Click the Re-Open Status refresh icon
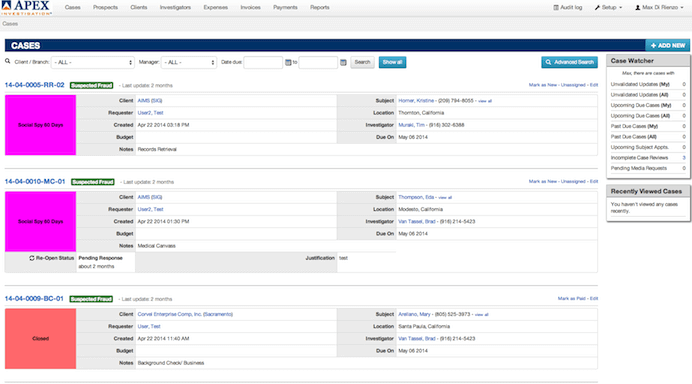The width and height of the screenshot is (692, 384). click(x=32, y=258)
